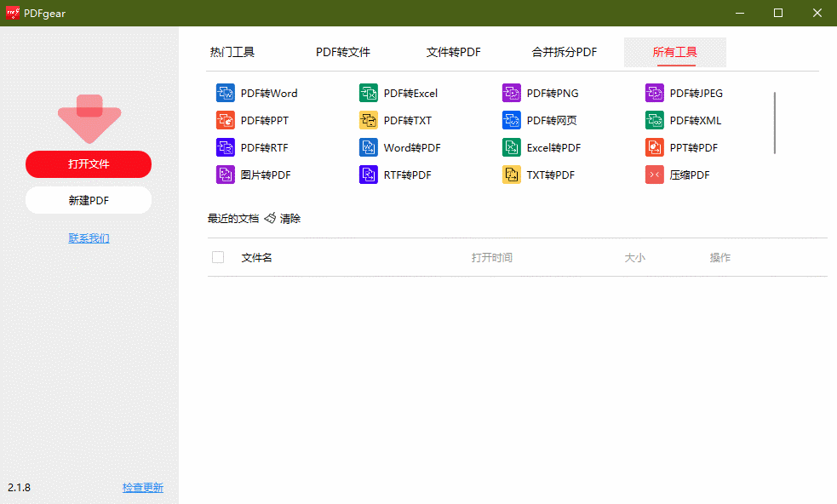This screenshot has width=837, height=504.
Task: Click the 新建PDF button
Action: click(89, 200)
